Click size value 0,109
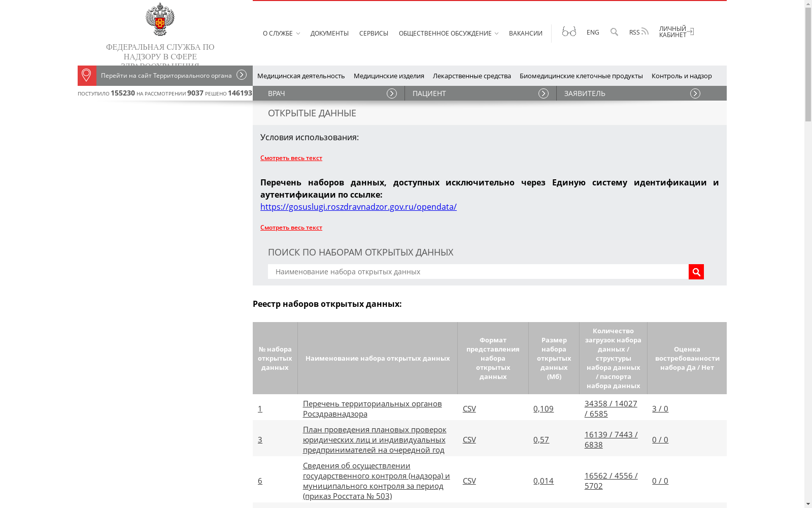Screen dimensions: 812x508 click(544, 409)
